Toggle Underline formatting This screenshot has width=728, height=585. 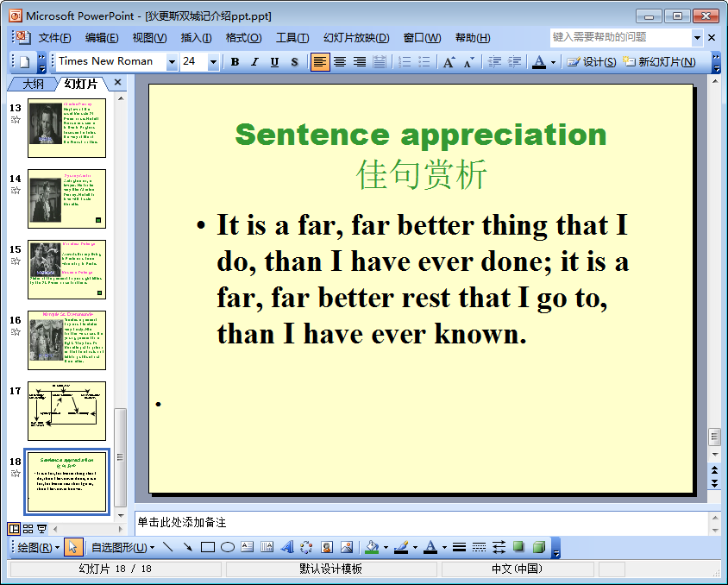(x=274, y=62)
